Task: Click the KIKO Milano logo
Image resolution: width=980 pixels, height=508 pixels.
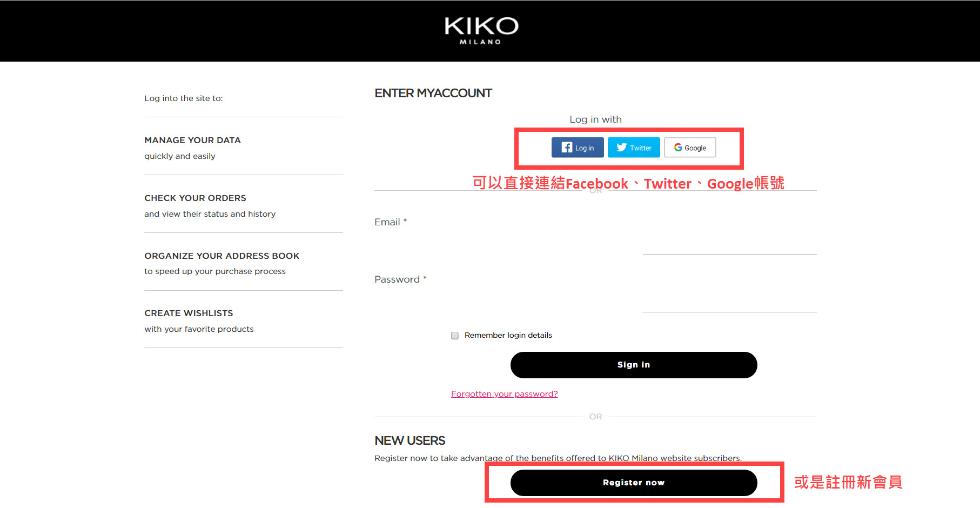Action: pos(481,30)
